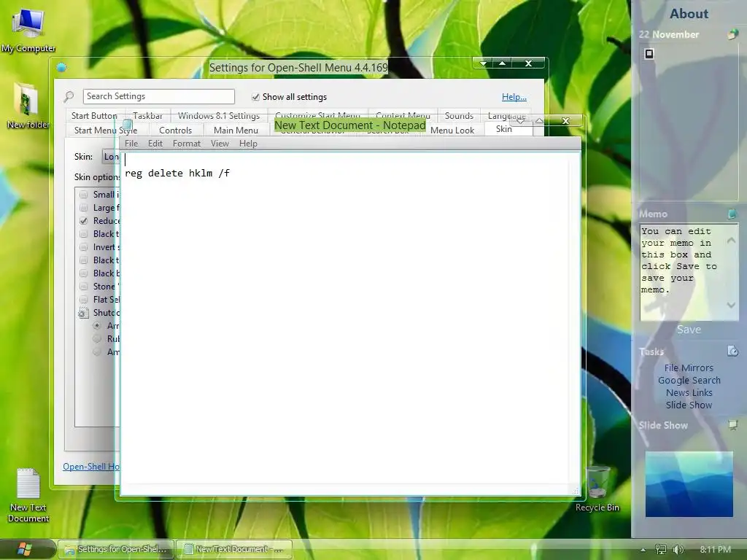747x560 pixels.
Task: Click the Memo panel icon in sidebar
Action: point(732,214)
